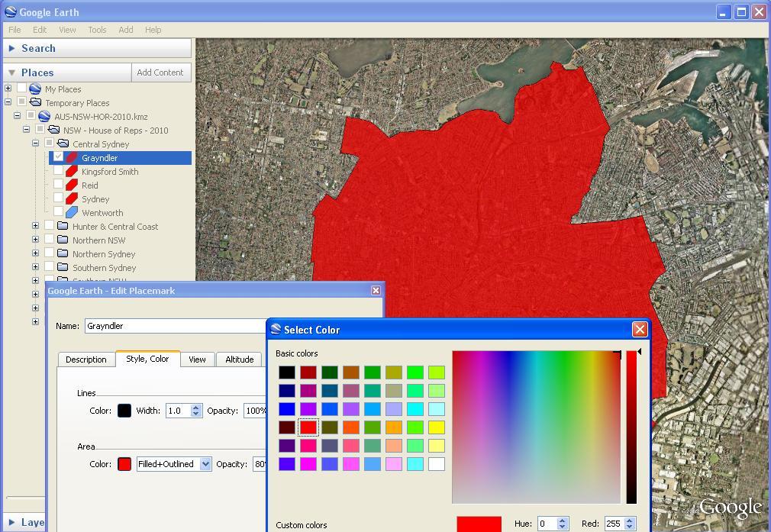Click the polygon icon beside Kingsford Smith

[x=72, y=171]
